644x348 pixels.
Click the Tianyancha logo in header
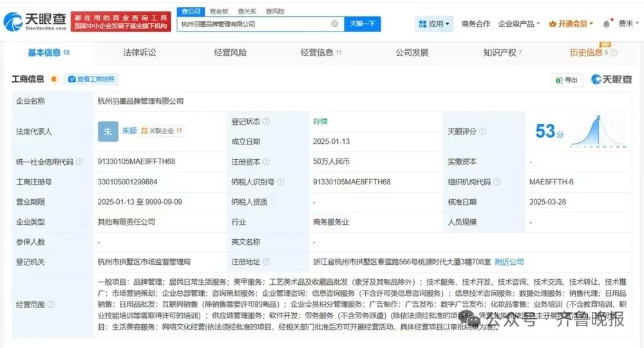click(35, 22)
